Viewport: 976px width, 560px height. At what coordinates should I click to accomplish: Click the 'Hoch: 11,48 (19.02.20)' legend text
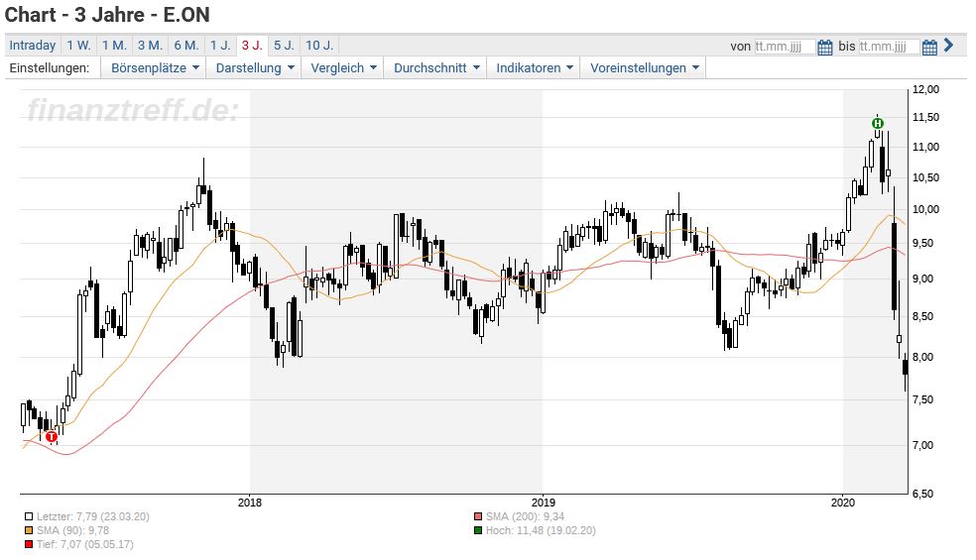click(541, 530)
